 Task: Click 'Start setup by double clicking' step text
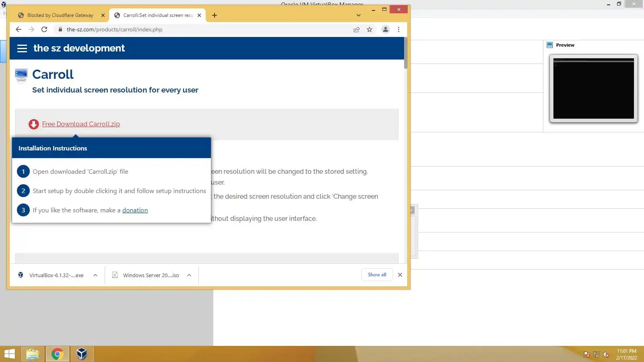click(120, 191)
